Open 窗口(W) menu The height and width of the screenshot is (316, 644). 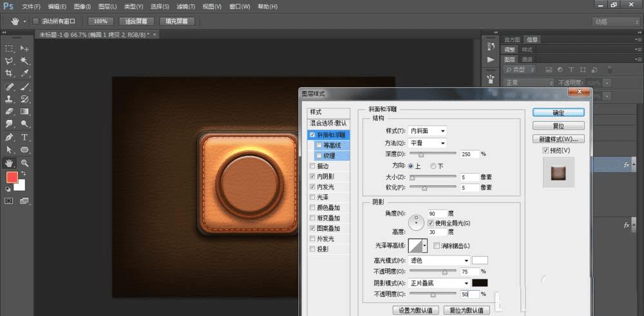pos(240,6)
